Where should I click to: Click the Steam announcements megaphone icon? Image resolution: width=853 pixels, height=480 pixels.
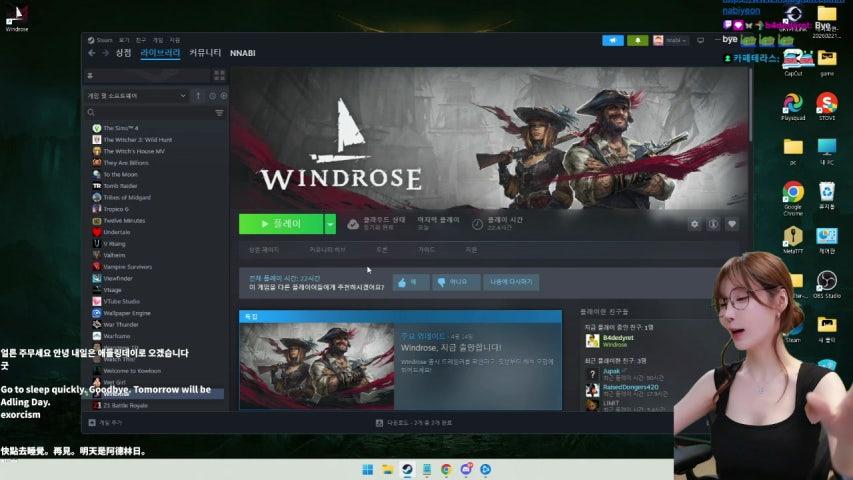tap(612, 40)
